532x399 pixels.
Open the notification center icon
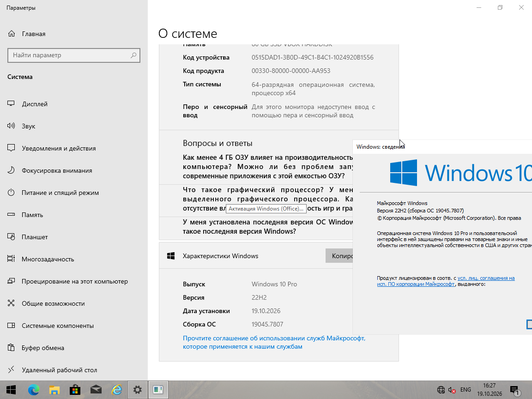click(515, 390)
